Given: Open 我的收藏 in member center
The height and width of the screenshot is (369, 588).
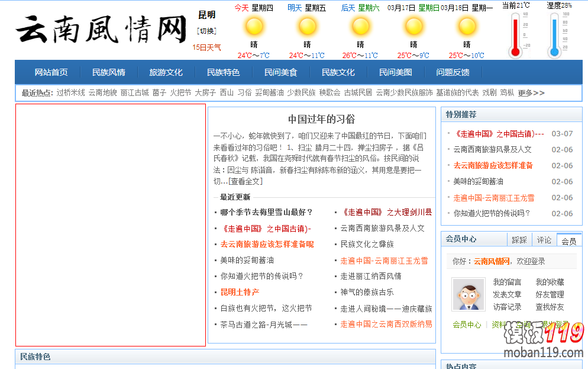Looking at the screenshot, I should (550, 282).
